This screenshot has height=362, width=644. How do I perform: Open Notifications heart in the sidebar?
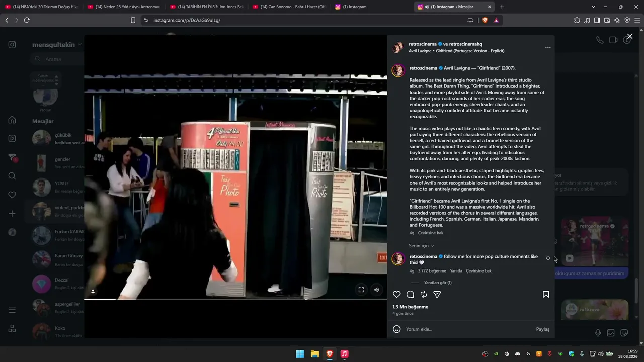coord(12,195)
